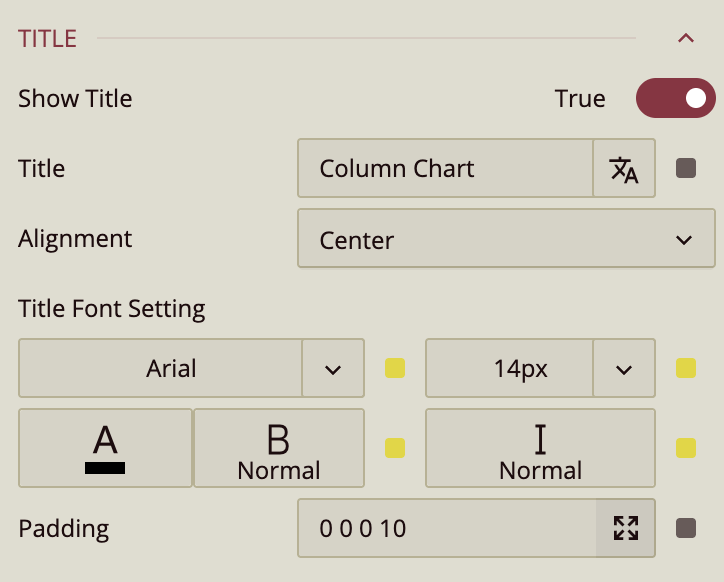
Task: Disable the Show Title toggle
Action: [x=676, y=98]
